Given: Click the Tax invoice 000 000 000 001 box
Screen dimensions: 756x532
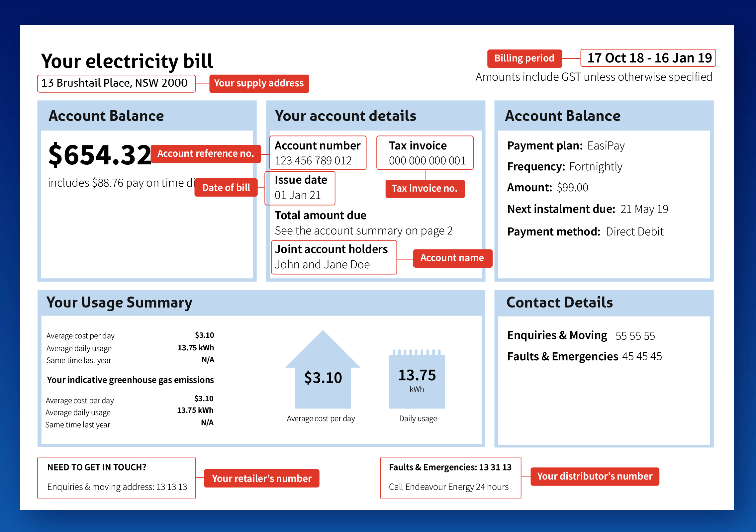Looking at the screenshot, I should point(425,153).
